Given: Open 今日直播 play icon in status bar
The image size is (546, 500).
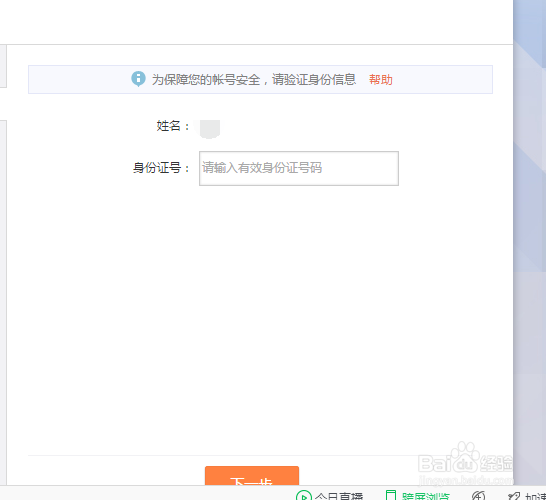Looking at the screenshot, I should pos(304,495).
